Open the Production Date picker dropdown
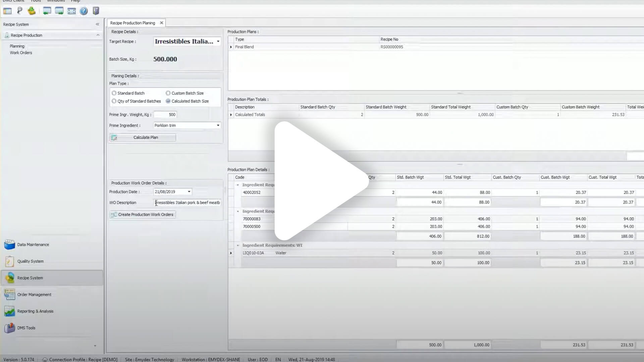Viewport: 644px width, 362px height. 189,192
